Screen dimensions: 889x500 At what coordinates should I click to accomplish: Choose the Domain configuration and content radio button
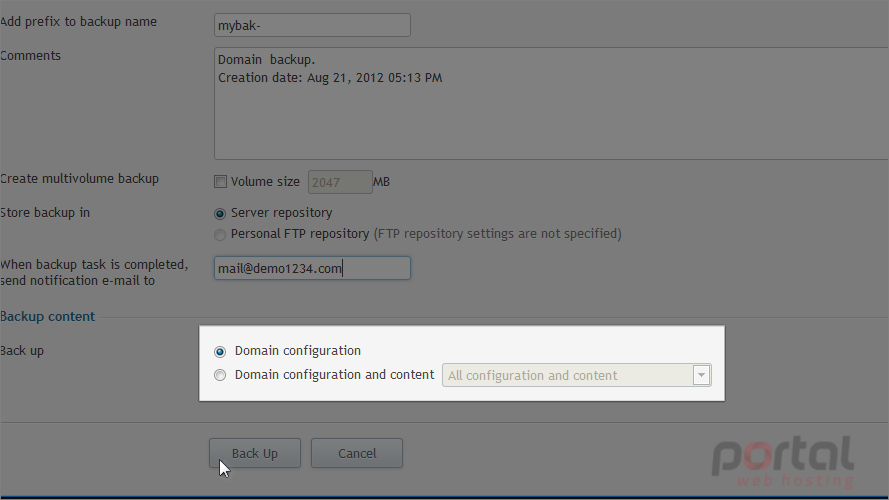point(220,375)
